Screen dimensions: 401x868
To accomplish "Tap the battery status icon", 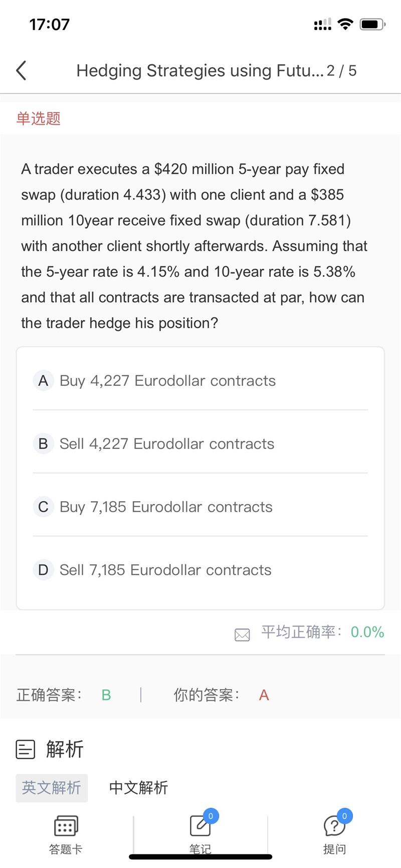I will [x=372, y=24].
